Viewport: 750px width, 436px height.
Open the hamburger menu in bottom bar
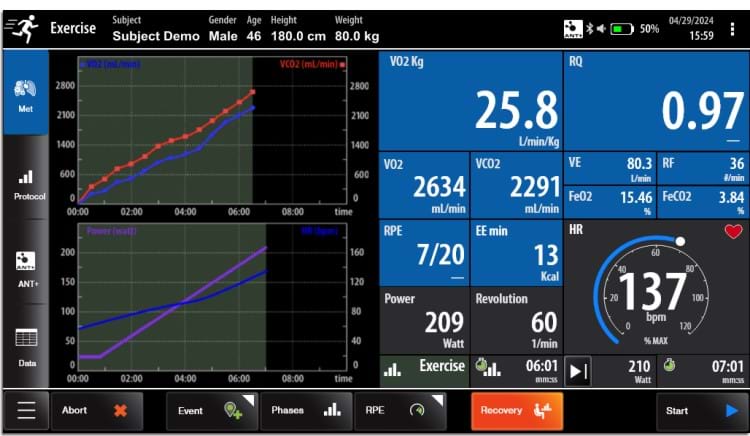click(x=26, y=410)
